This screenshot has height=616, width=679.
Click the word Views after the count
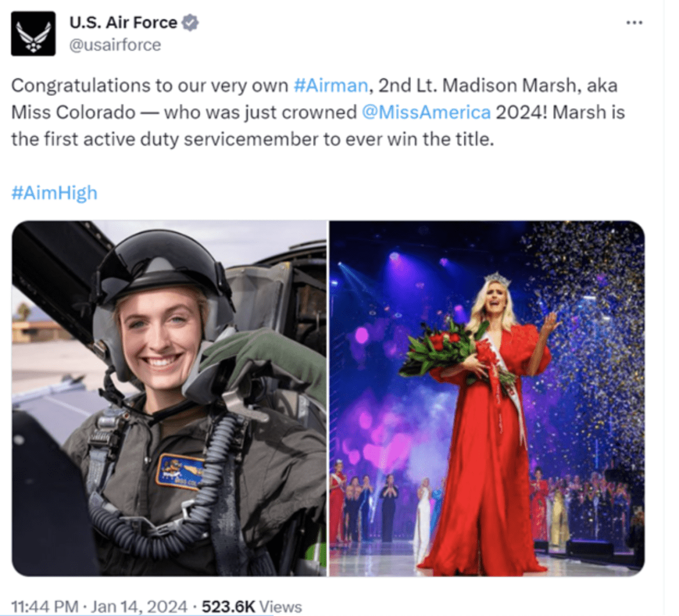click(x=280, y=607)
